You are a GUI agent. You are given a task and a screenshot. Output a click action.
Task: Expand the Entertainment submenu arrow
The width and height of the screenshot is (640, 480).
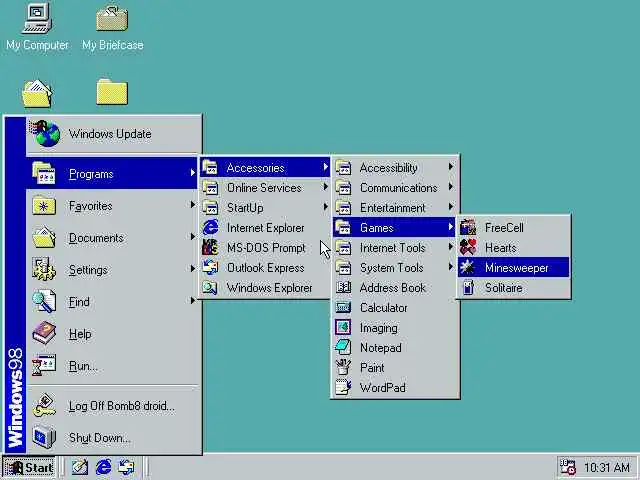click(451, 207)
